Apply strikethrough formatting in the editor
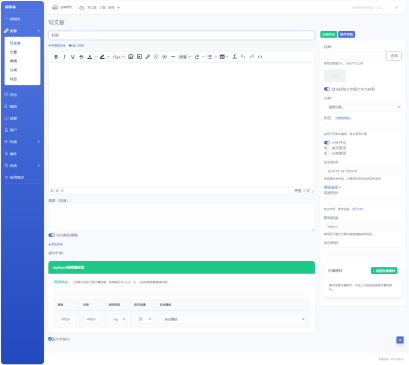 click(x=81, y=57)
